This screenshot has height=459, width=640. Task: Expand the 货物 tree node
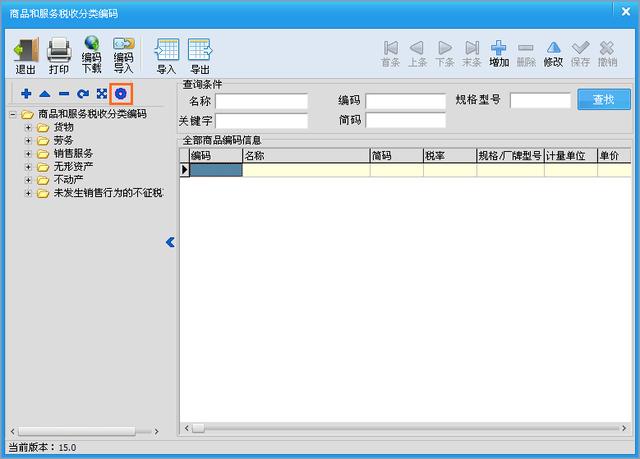(x=28, y=127)
